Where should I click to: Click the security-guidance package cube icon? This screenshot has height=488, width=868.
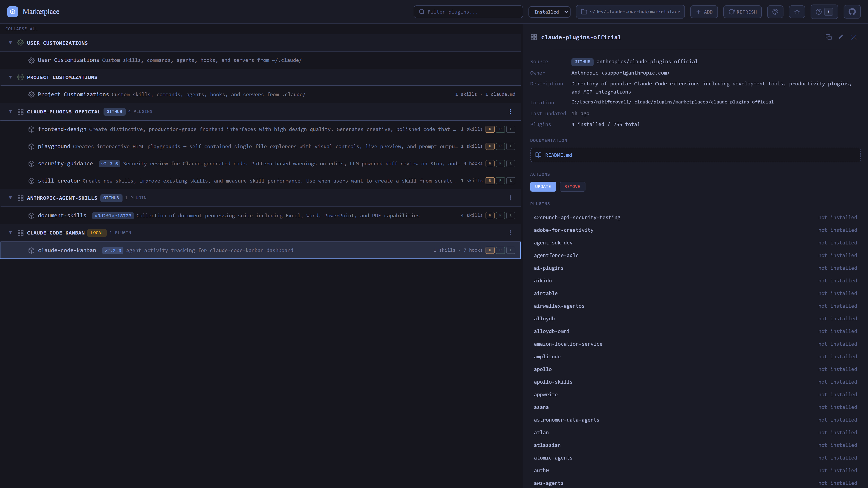point(31,164)
